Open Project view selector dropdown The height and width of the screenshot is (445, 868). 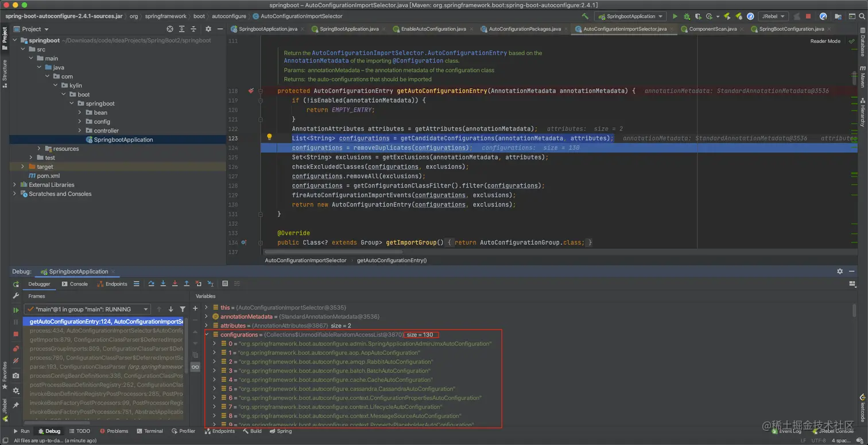pyautogui.click(x=32, y=29)
